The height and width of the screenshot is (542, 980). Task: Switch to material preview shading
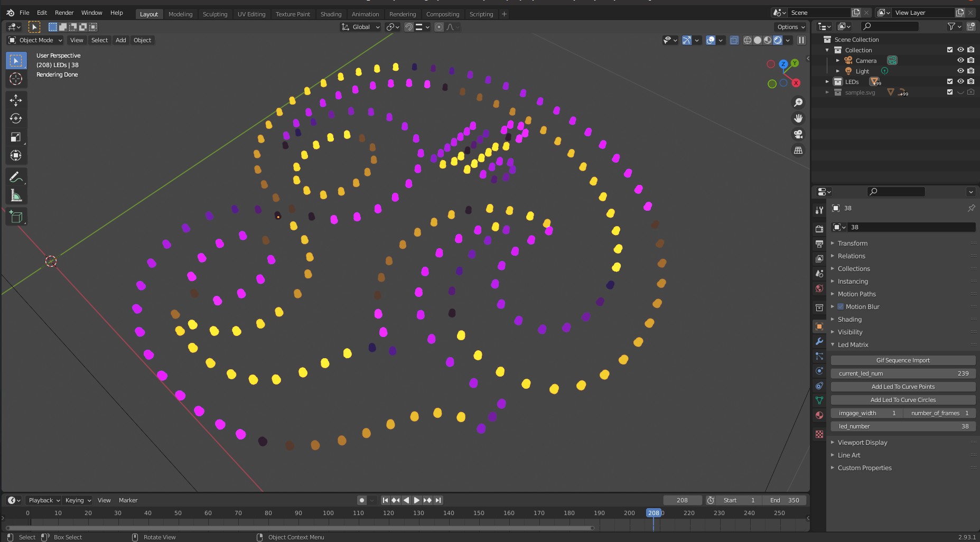tap(768, 40)
